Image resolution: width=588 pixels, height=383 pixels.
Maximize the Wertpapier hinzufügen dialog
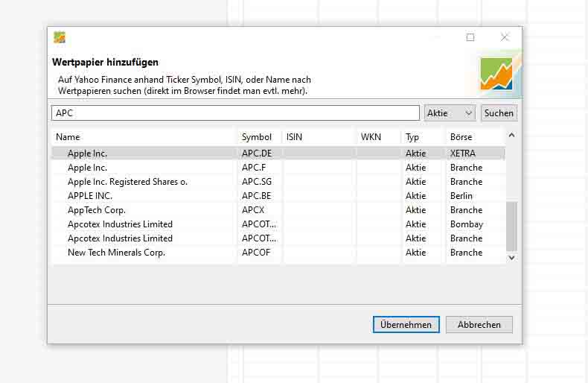[x=470, y=37]
